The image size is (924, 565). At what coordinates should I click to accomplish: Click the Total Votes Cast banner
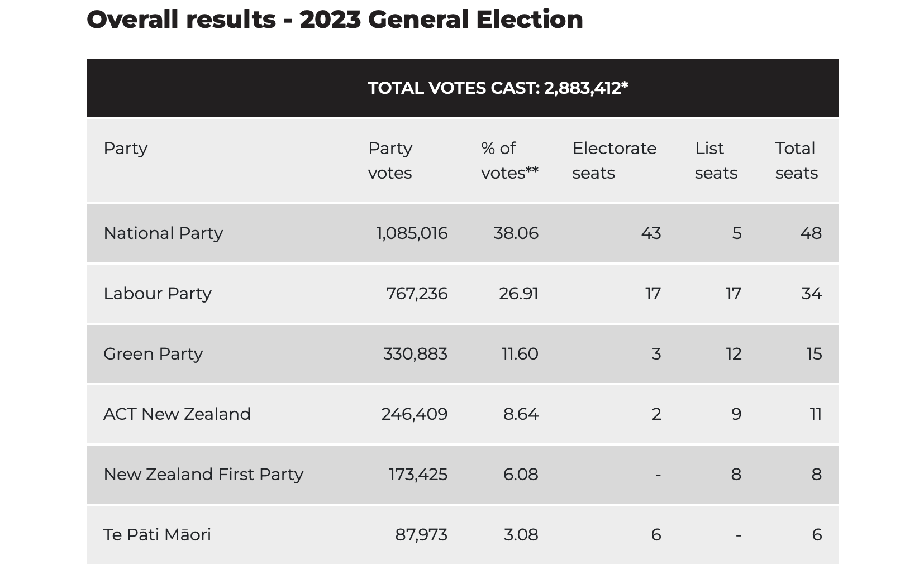click(498, 88)
